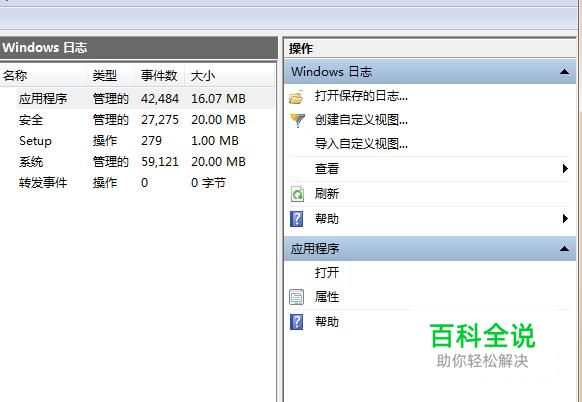Click the help icon under 属性
582x402 pixels.
coord(296,322)
